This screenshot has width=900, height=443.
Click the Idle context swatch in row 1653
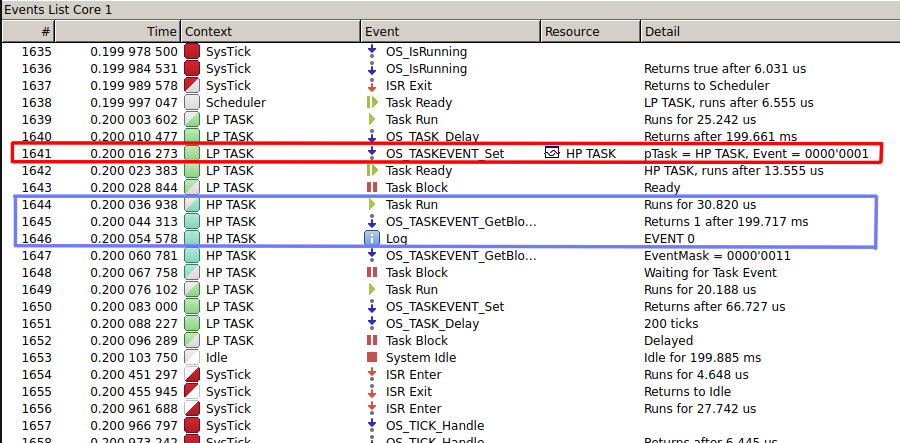point(192,357)
